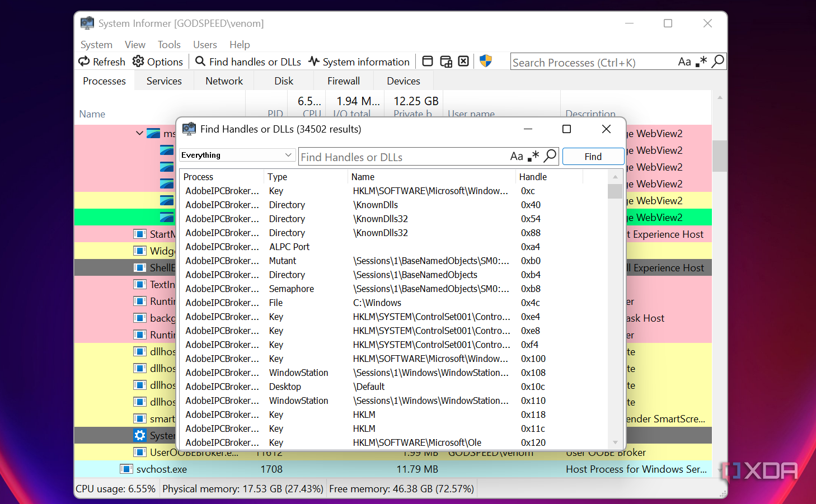Viewport: 816px width, 504px height.
Task: Open System information graph view
Action: 359,62
